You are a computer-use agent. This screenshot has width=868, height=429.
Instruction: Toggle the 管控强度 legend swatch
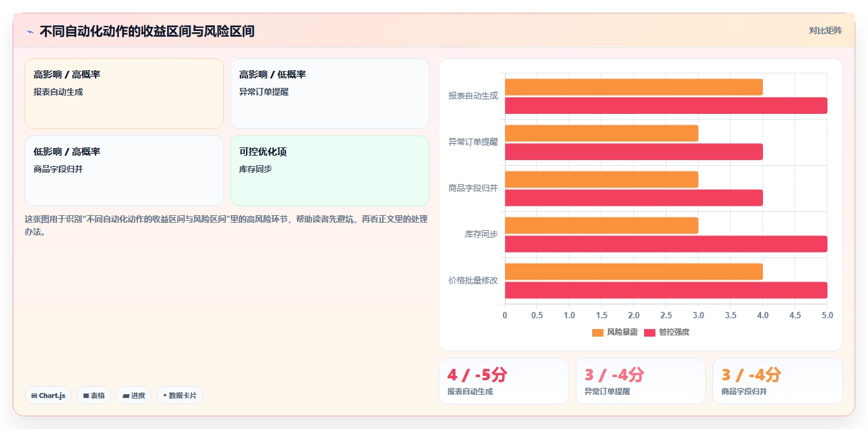(650, 332)
